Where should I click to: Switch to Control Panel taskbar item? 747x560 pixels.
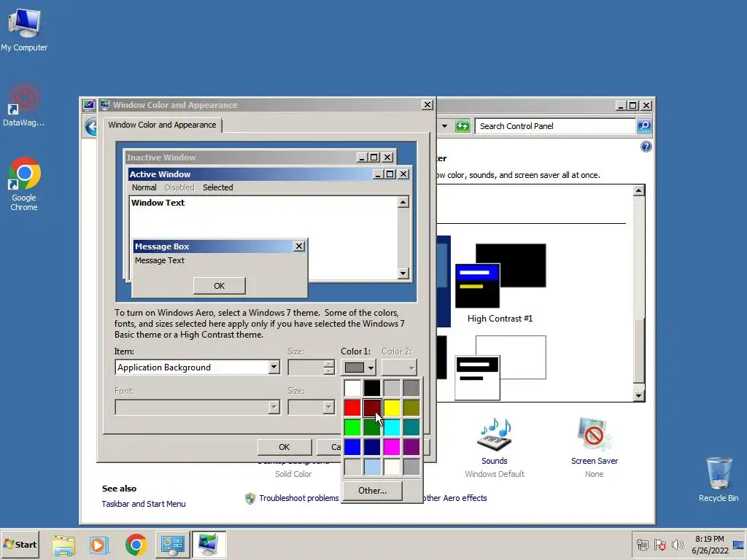[172, 545]
